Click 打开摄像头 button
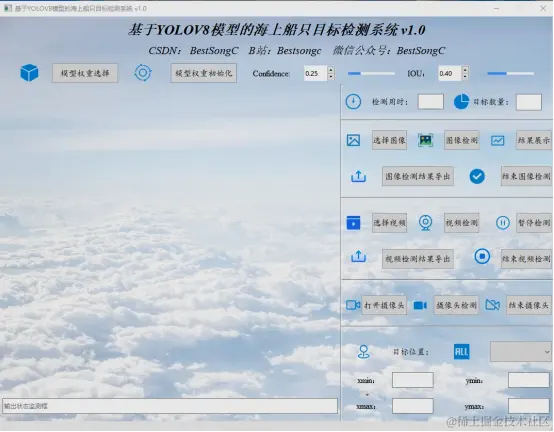This screenshot has height=432, width=554. (x=384, y=305)
